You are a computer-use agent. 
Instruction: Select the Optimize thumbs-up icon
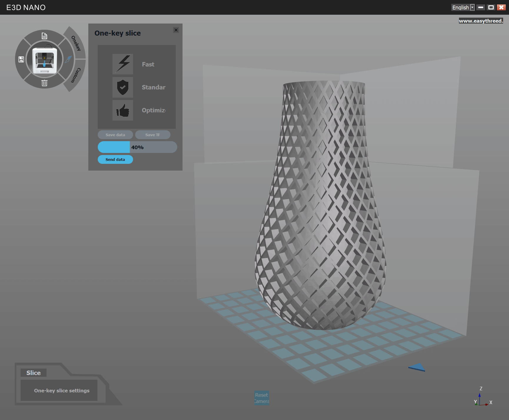[123, 110]
